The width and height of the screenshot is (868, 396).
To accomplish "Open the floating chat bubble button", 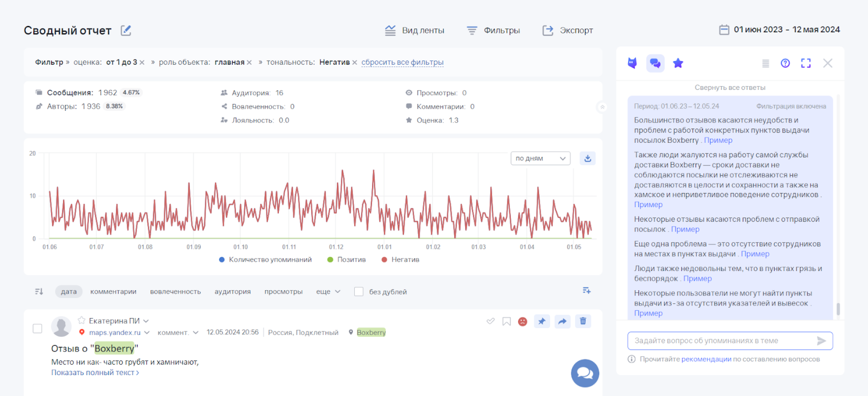I will point(585,373).
